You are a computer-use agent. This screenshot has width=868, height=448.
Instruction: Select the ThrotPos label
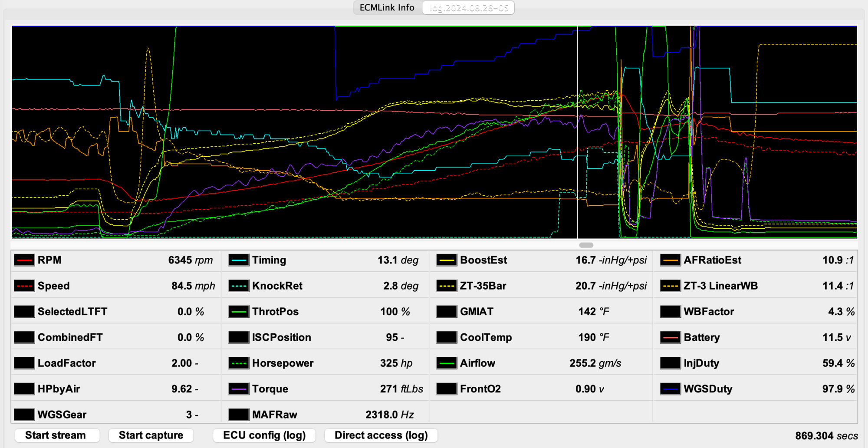[x=275, y=311]
